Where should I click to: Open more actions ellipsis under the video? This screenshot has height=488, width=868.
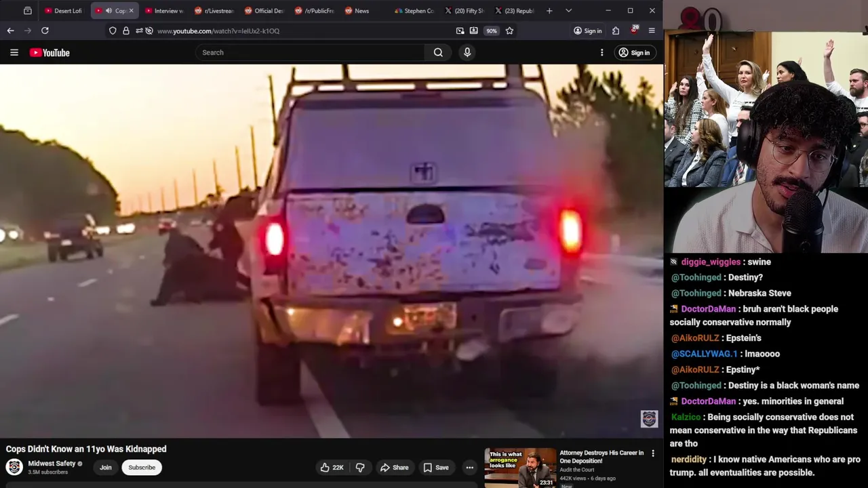coord(469,467)
